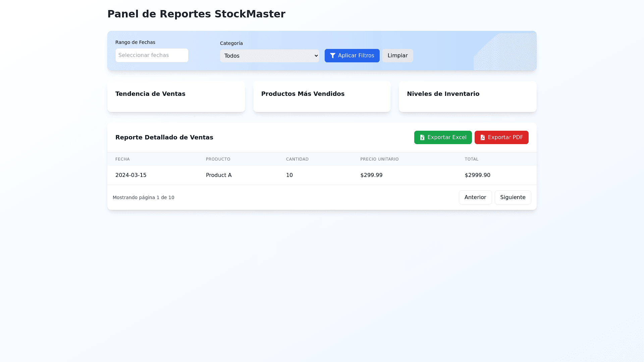Click the PDF file icon
The height and width of the screenshot is (362, 644).
(483, 137)
